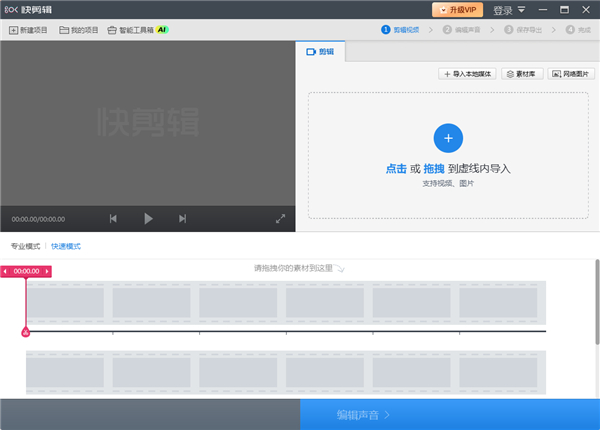Open the title bar dropdown menu arrow

(522, 9)
